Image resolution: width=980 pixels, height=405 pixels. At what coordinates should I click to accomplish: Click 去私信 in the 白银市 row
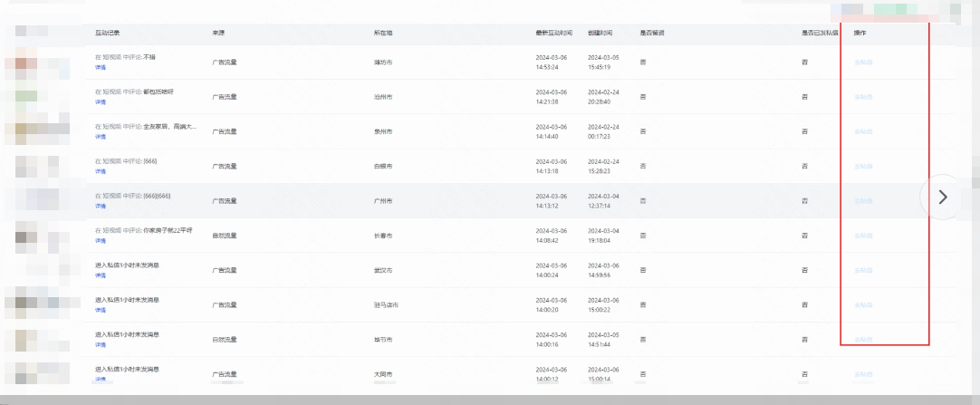863,166
